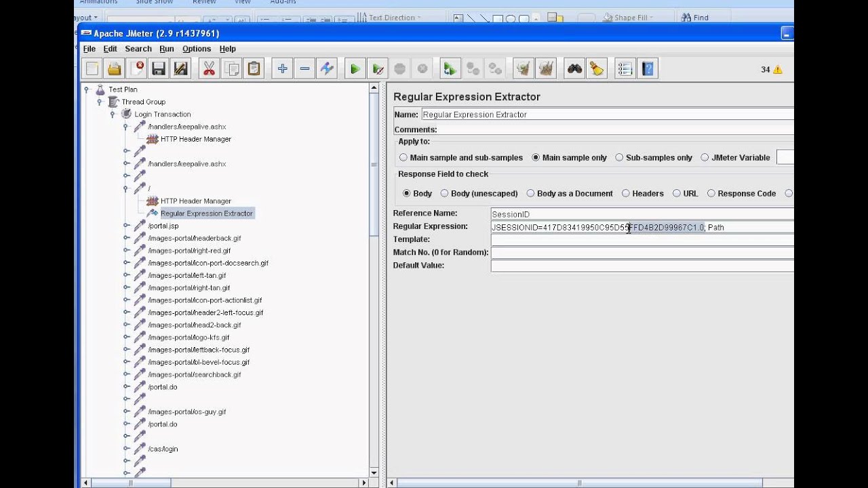Collapse the Thread Group node
The image size is (868, 488).
click(x=100, y=102)
